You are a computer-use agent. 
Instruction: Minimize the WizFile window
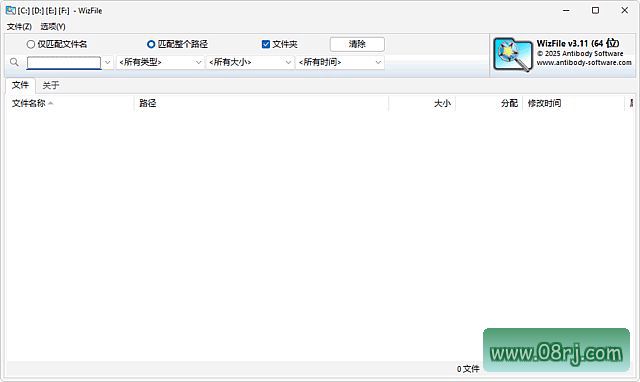click(x=566, y=11)
